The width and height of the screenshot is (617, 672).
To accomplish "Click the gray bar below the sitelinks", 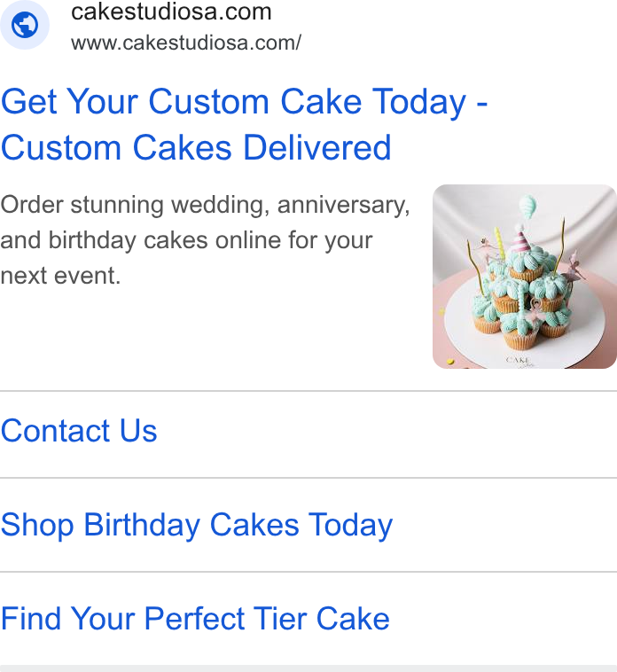I will pyautogui.click(x=308, y=668).
